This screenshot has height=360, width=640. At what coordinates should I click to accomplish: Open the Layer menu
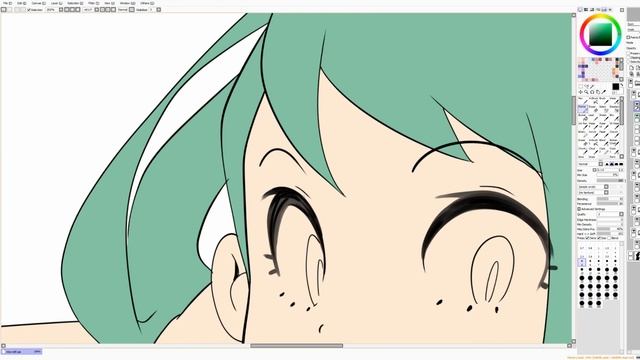(57, 3)
